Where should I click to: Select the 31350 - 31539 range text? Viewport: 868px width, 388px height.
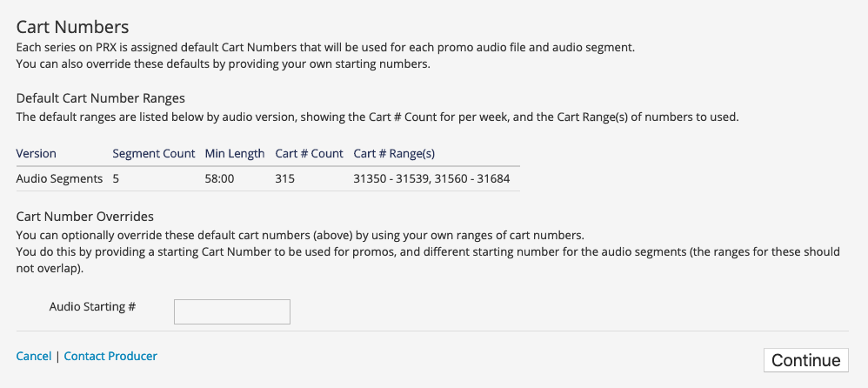tap(391, 179)
